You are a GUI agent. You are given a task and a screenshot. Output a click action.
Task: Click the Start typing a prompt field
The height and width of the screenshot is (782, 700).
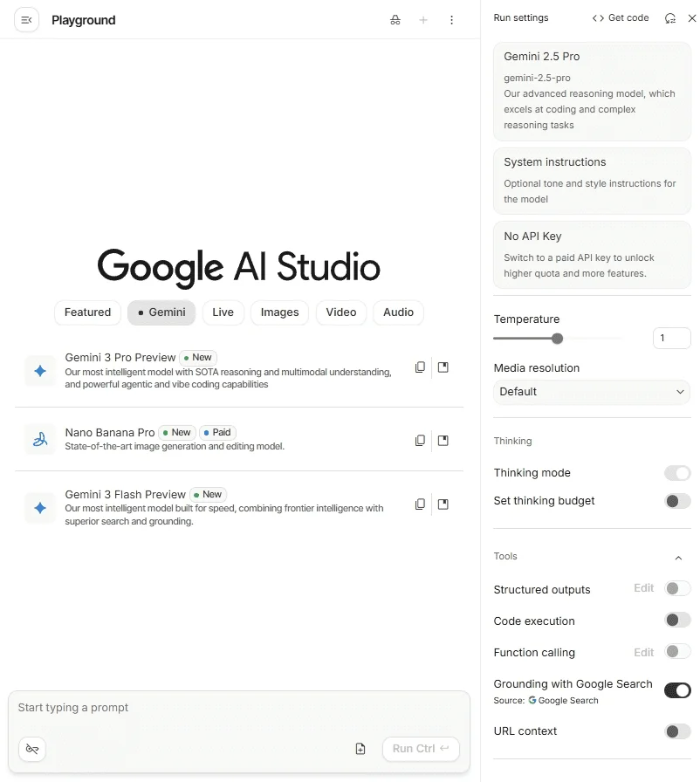[x=239, y=708]
